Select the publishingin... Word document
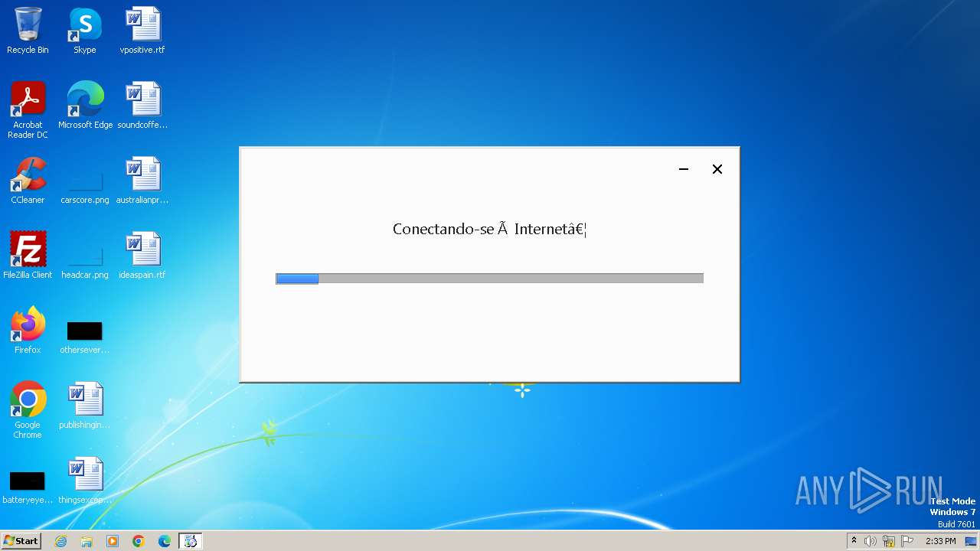Screen dimensions: 980x551 coord(85,406)
